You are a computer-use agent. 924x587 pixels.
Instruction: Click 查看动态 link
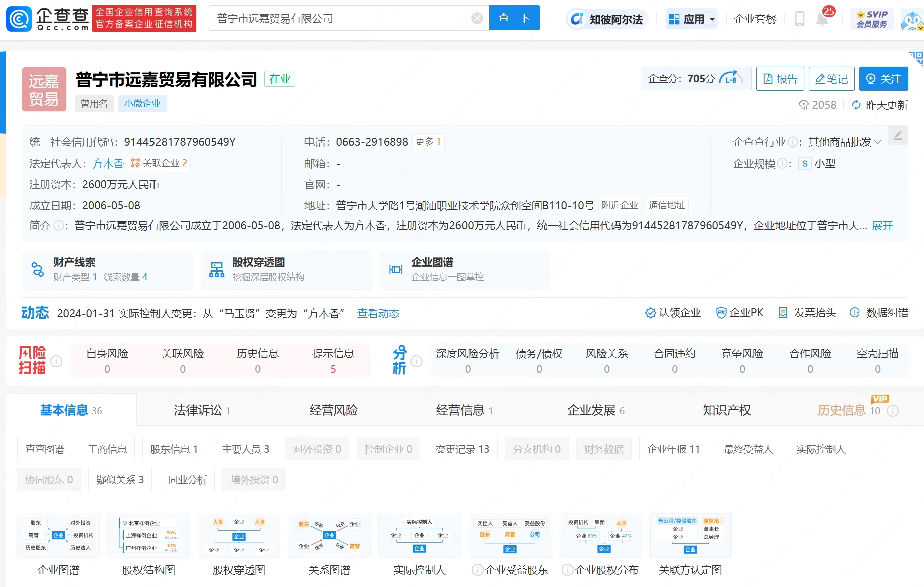(378, 313)
